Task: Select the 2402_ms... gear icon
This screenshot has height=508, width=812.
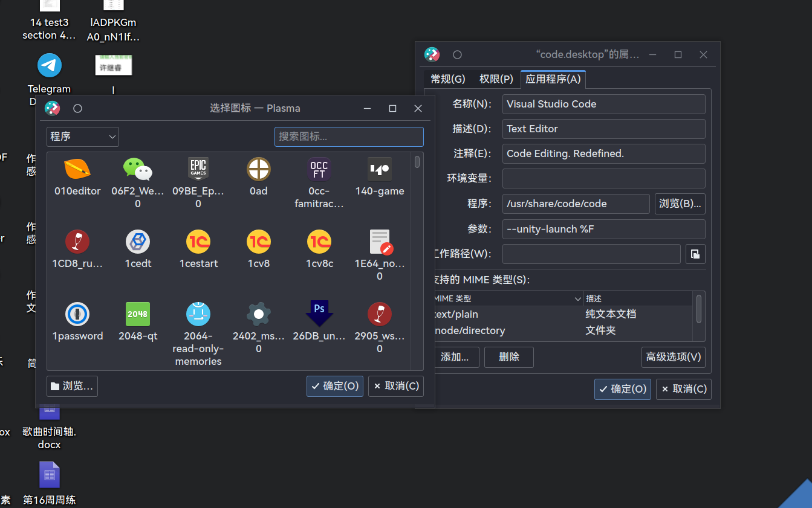Action: [x=259, y=314]
